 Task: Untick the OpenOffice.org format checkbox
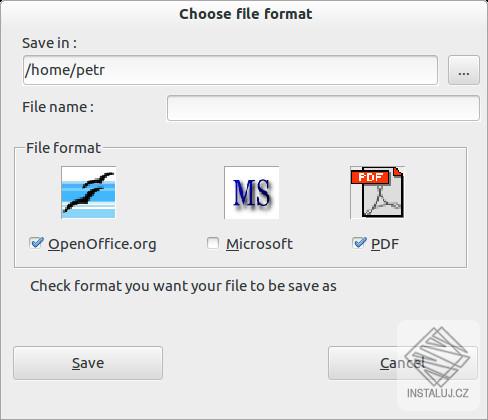click(36, 243)
